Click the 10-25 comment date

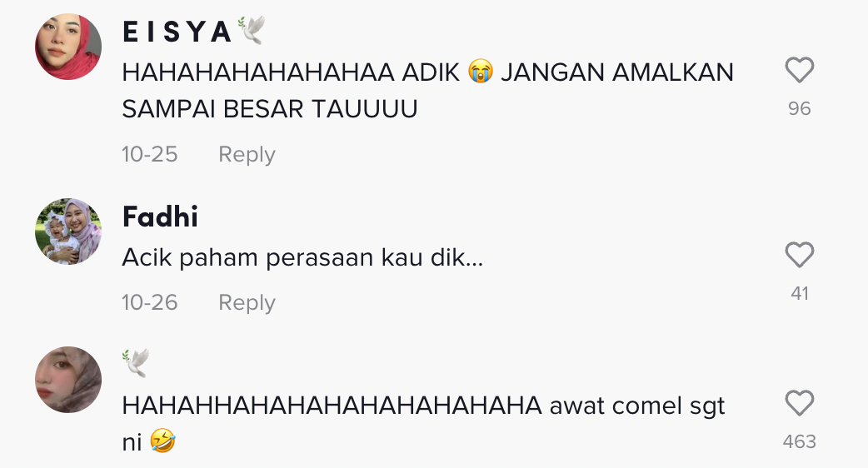click(149, 154)
